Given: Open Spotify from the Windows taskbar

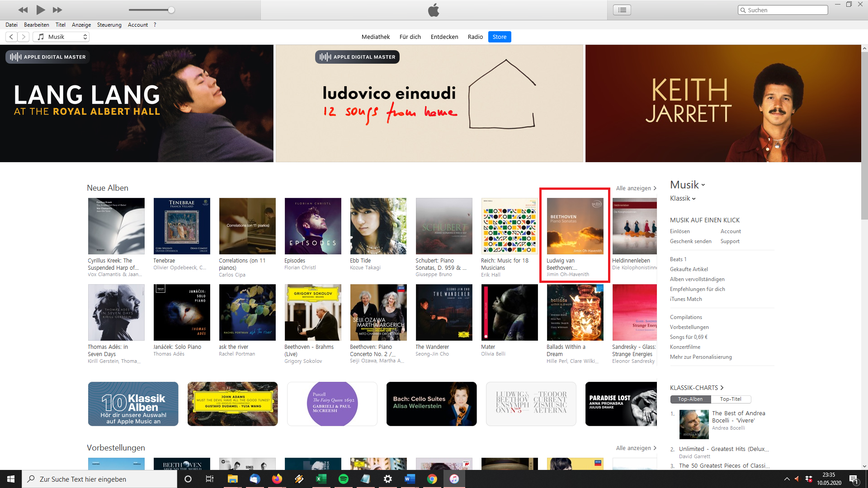Looking at the screenshot, I should [x=344, y=479].
